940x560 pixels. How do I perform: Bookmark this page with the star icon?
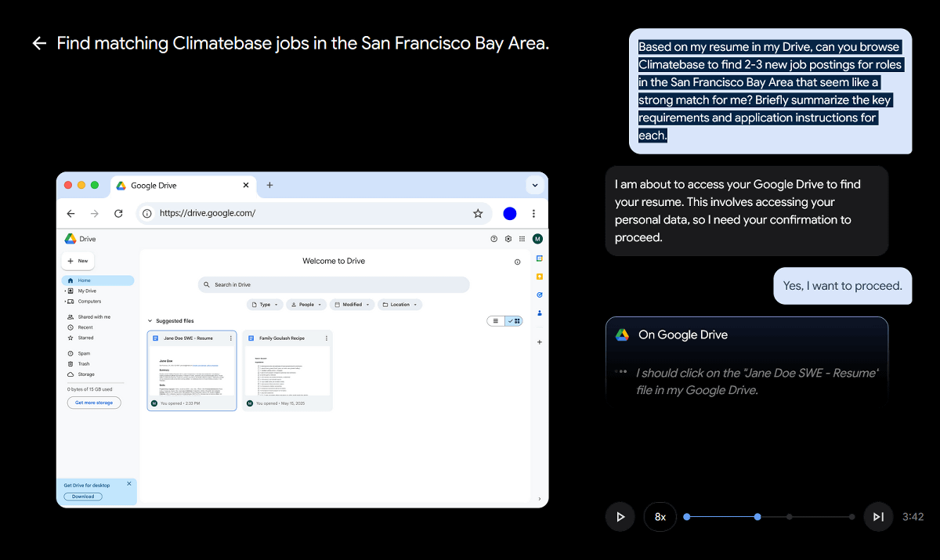click(478, 213)
